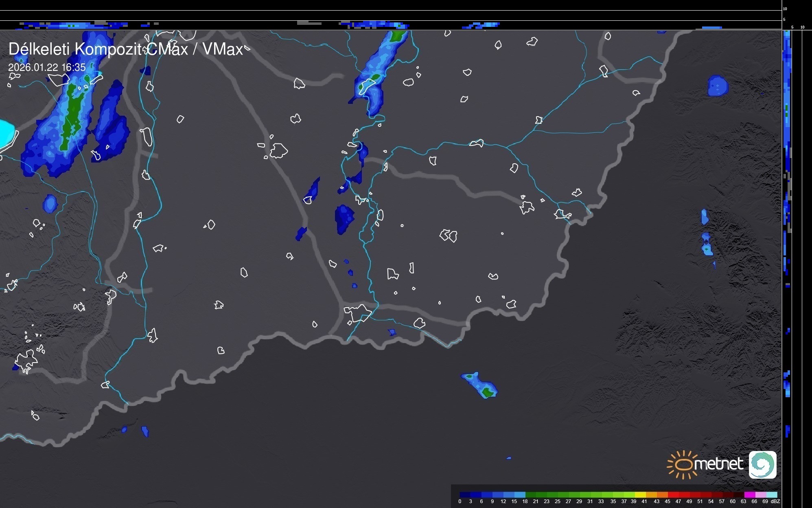Click the teal swirl app logo
812x508 pixels.
tap(762, 465)
